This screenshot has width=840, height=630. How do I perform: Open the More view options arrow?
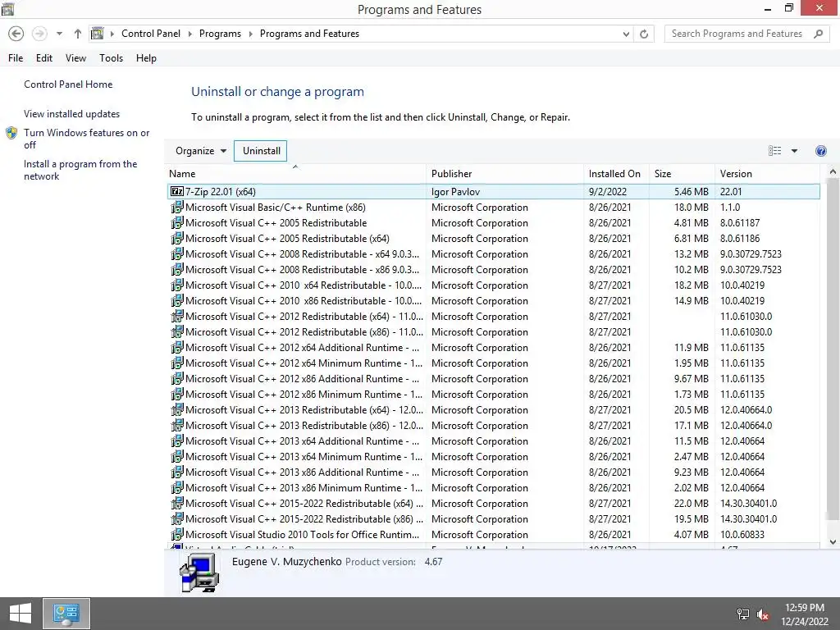click(794, 151)
